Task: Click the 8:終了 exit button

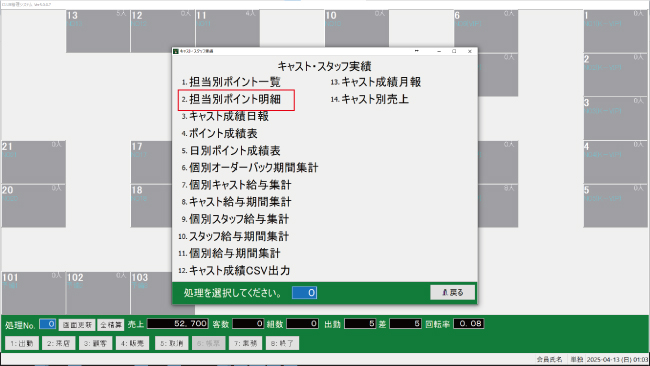Action: [282, 343]
